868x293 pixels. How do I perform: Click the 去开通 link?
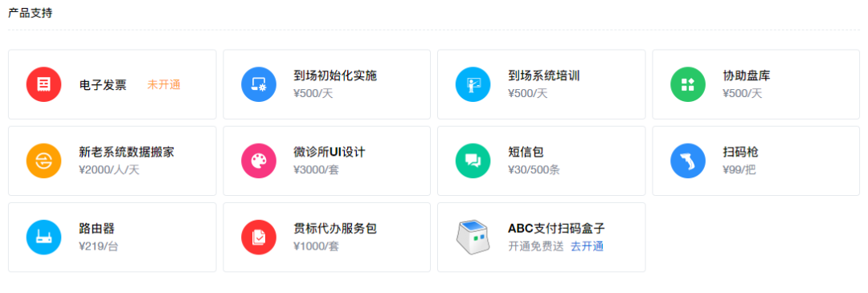[x=587, y=246]
